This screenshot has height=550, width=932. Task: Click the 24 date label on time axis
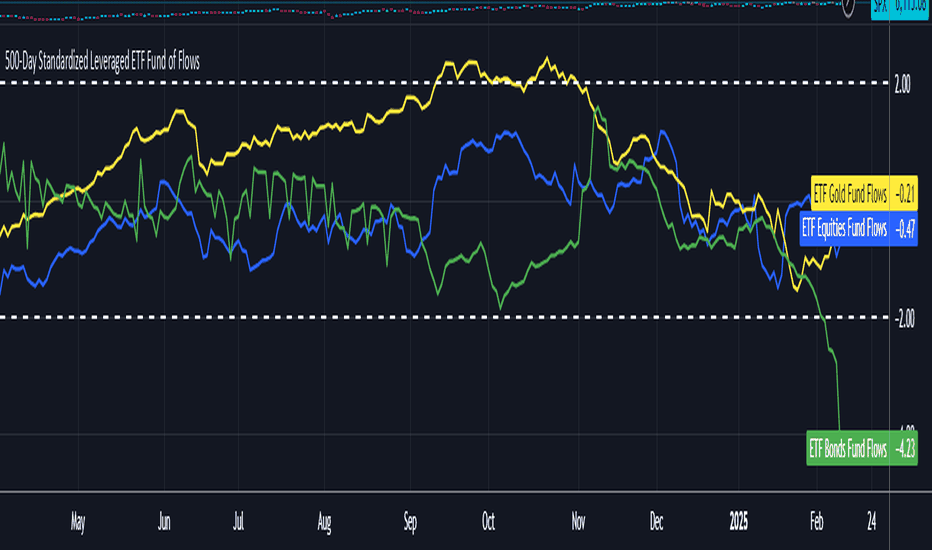pos(871,521)
